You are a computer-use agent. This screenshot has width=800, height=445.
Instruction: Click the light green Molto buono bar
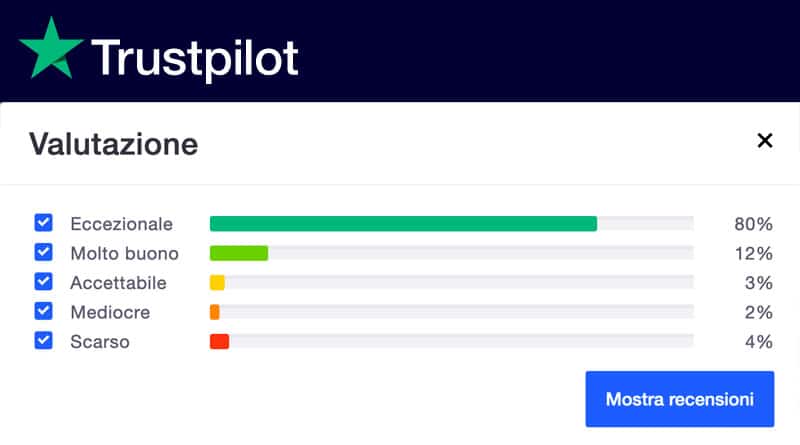point(239,253)
